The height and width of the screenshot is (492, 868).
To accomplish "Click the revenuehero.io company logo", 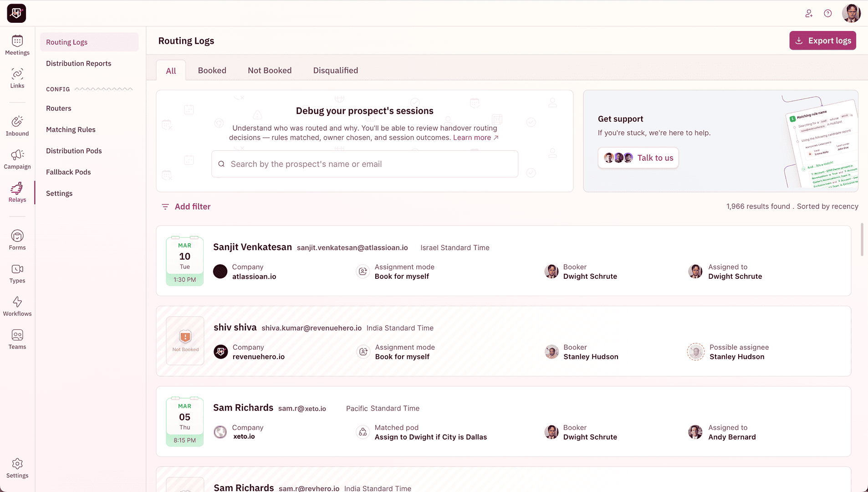I will click(x=221, y=352).
